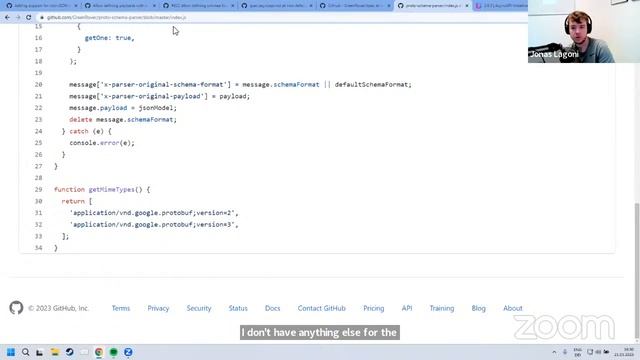640x360 pixels.
Task: Click the dark blue swirl taskbar icon
Action: coord(69,352)
